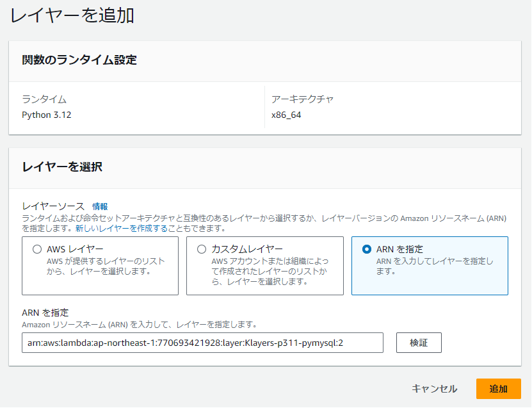Click the 関数のランタイム設定 heading

pos(79,60)
